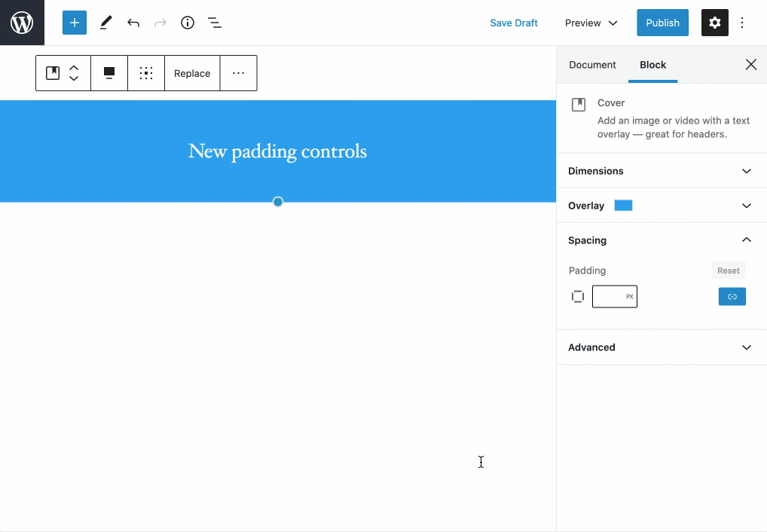Open block toolbar more options ellipsis
Screen dimensions: 767x532
point(238,73)
